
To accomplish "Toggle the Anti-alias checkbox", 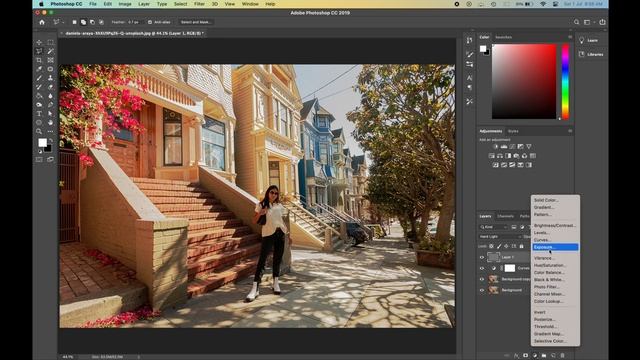I will (x=150, y=22).
